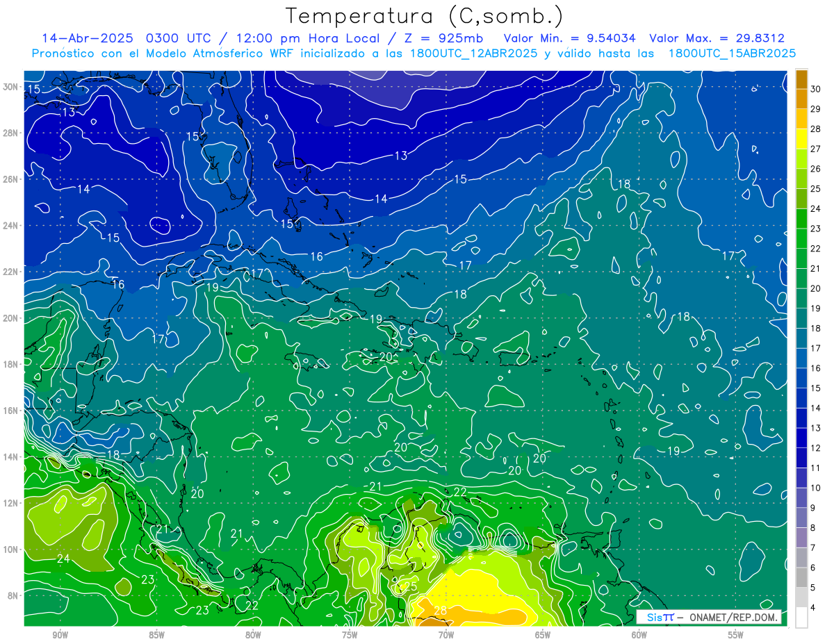Click the yellow swatch between 27 and 28
This screenshot has height=644, width=834.
click(801, 138)
